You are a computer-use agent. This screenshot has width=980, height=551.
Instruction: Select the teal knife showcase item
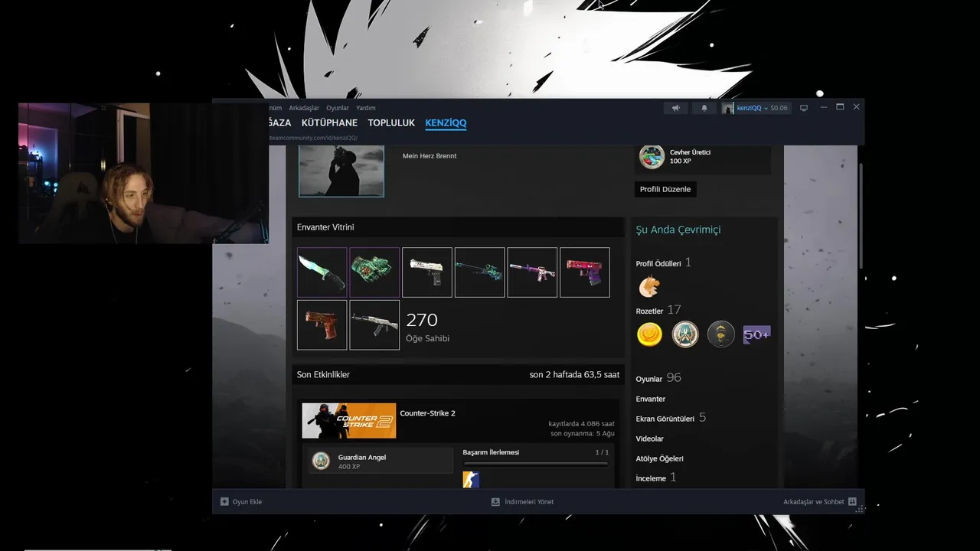pyautogui.click(x=322, y=272)
